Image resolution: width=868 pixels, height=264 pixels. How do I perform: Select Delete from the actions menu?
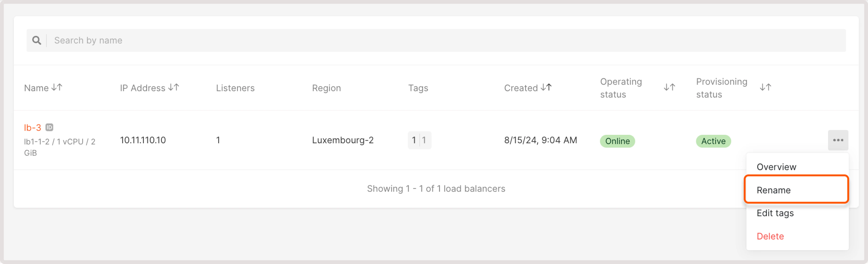[x=770, y=236]
